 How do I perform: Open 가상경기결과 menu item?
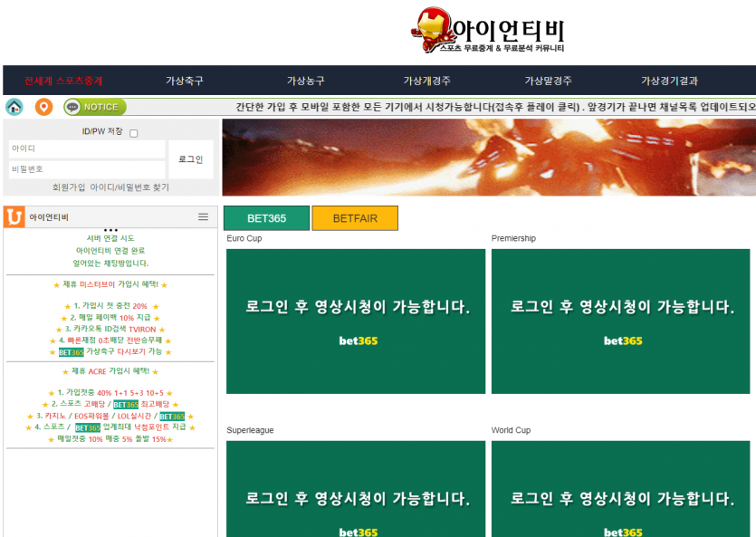point(669,81)
